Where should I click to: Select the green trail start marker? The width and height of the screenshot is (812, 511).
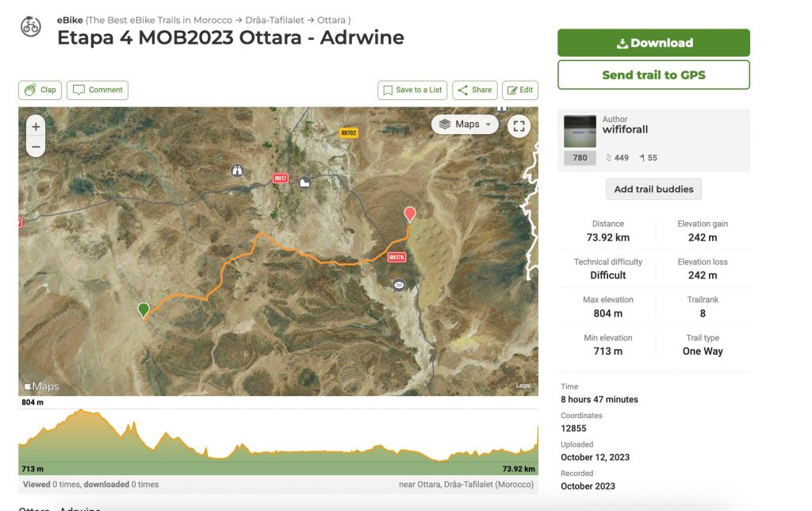pyautogui.click(x=144, y=309)
